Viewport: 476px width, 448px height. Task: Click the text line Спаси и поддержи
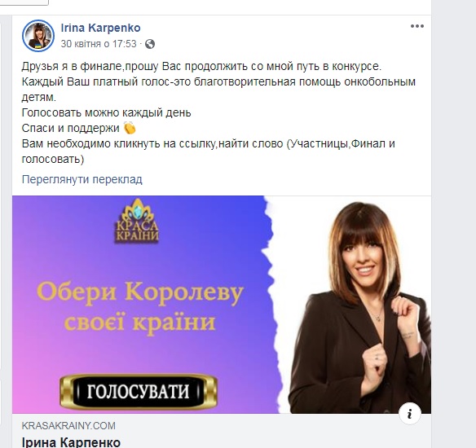(x=70, y=129)
